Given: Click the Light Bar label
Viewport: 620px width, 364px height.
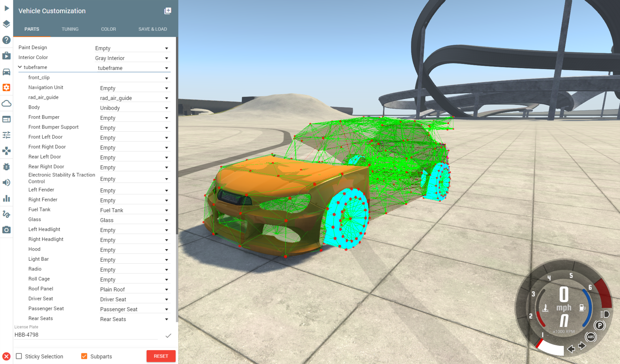Looking at the screenshot, I should pos(38,259).
